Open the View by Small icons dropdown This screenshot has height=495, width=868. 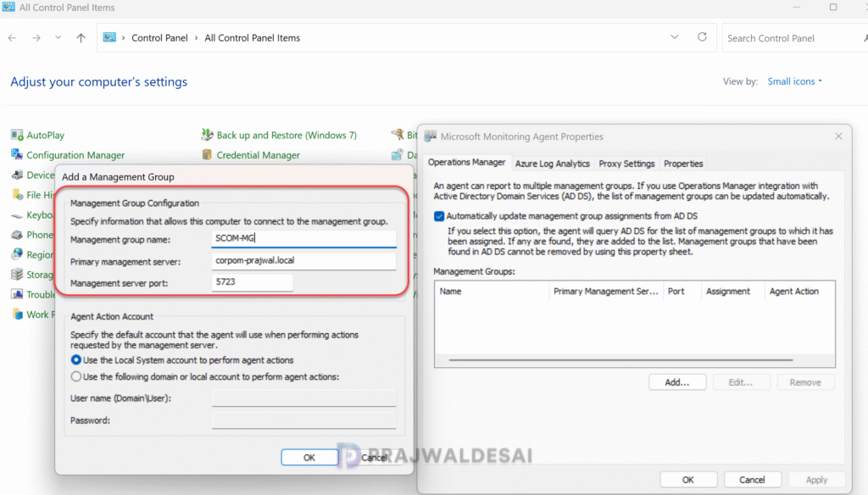point(795,81)
